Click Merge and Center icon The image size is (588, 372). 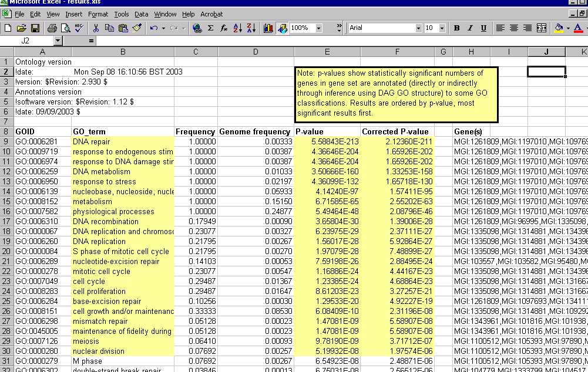pos(542,28)
